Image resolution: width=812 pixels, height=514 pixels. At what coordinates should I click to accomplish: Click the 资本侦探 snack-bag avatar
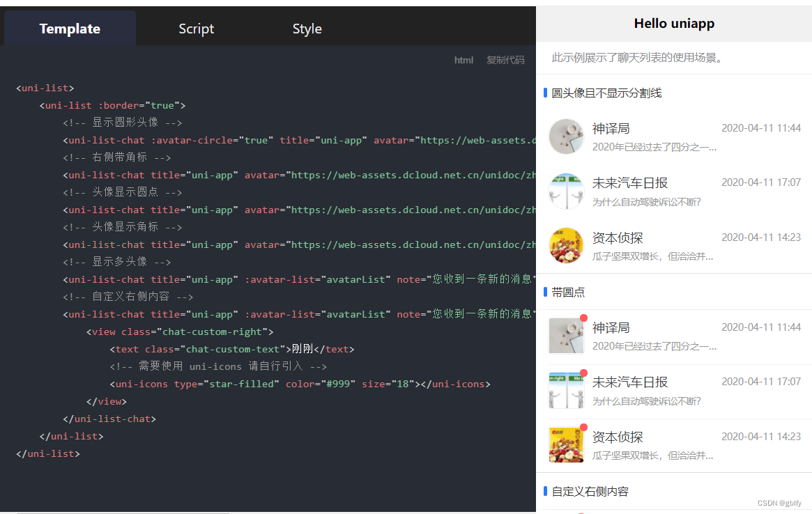coord(566,247)
